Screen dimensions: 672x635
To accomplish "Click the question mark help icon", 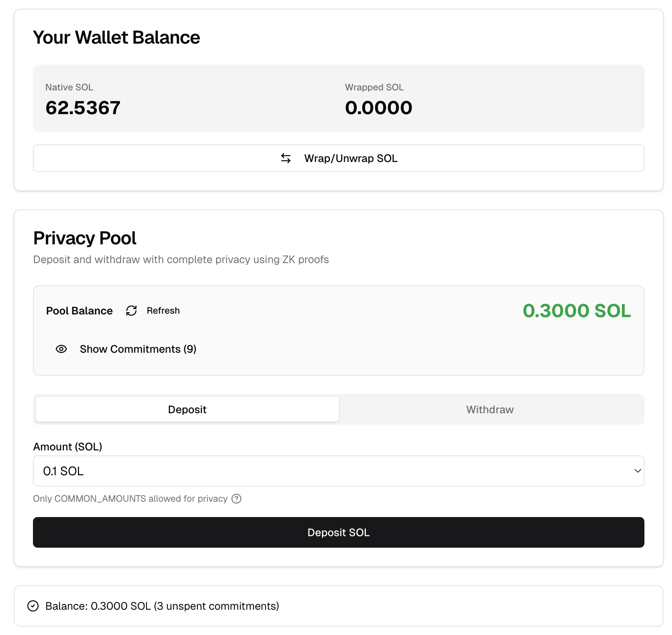I will [x=237, y=499].
